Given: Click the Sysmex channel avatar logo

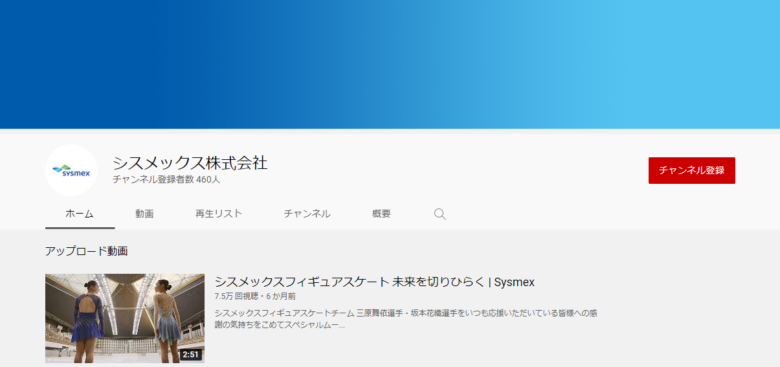Looking at the screenshot, I should coord(71,170).
